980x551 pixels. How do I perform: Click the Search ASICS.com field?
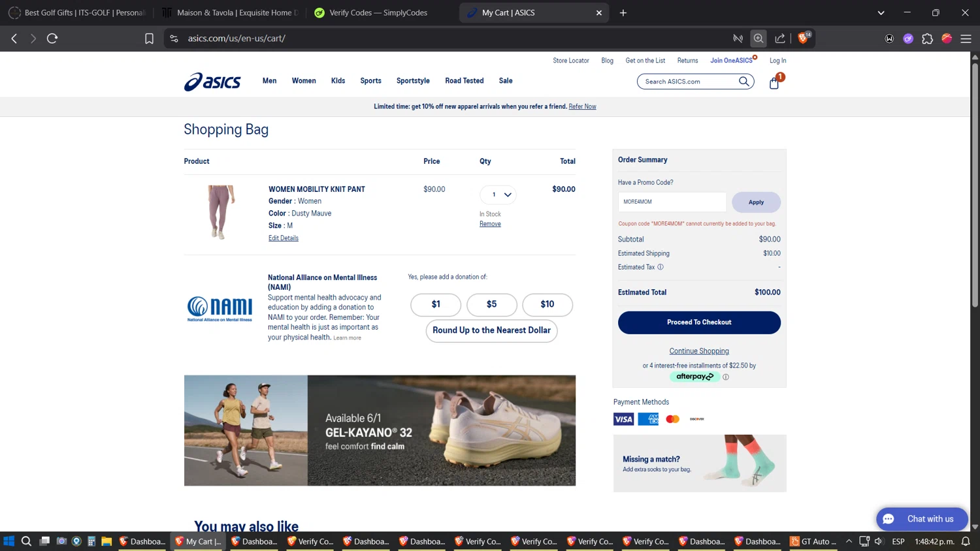[689, 82]
